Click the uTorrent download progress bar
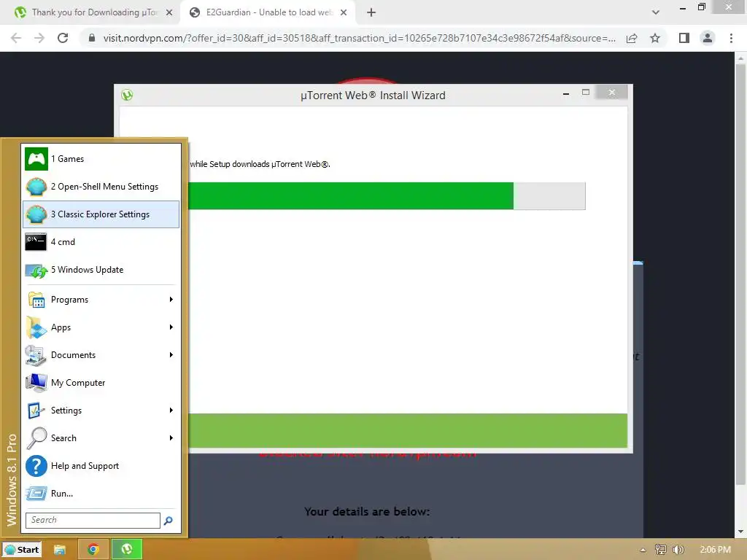This screenshot has height=560, width=747. (x=387, y=195)
